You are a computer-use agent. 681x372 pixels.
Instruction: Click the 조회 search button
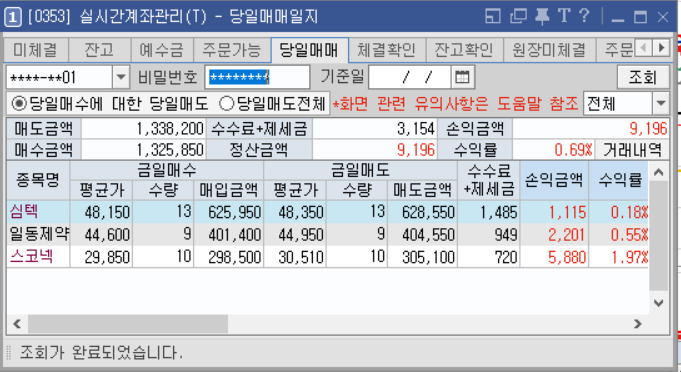coord(643,78)
